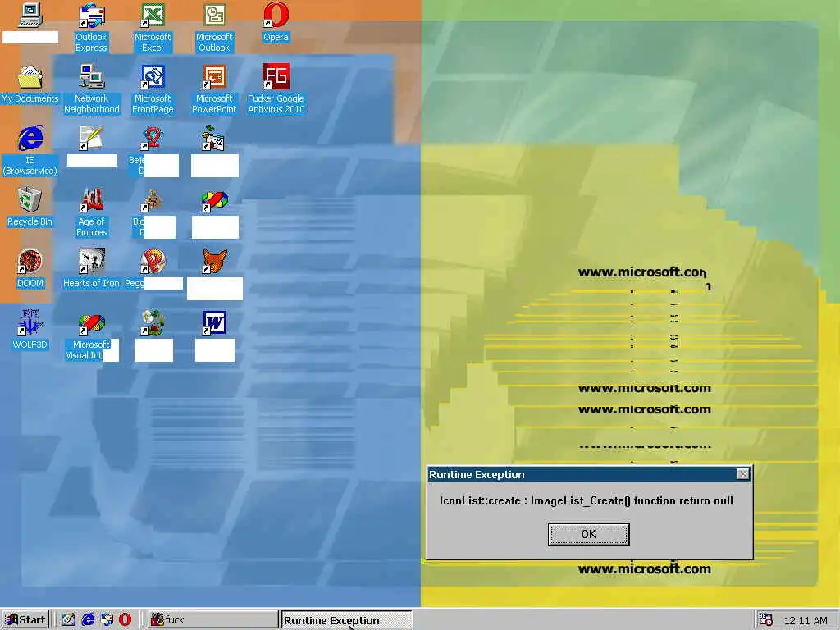This screenshot has width=840, height=630.
Task: Click the Fucker Google Antivirus 2010 icon
Action: [x=276, y=89]
